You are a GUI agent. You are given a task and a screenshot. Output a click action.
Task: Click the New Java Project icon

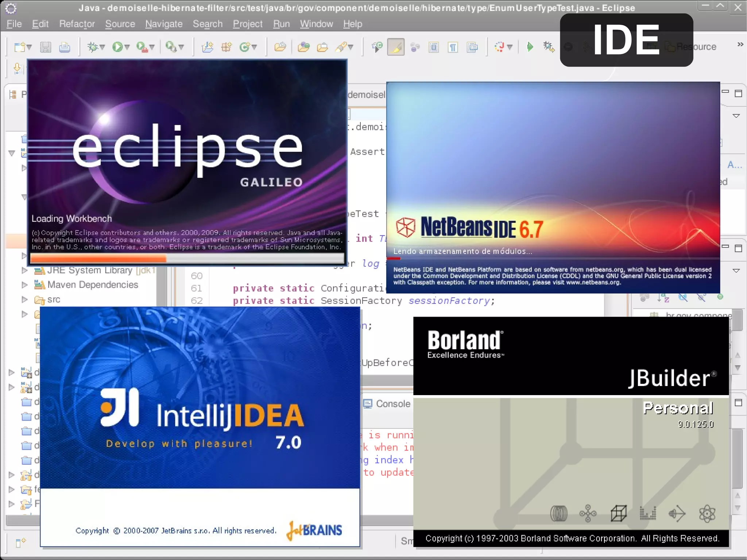208,47
